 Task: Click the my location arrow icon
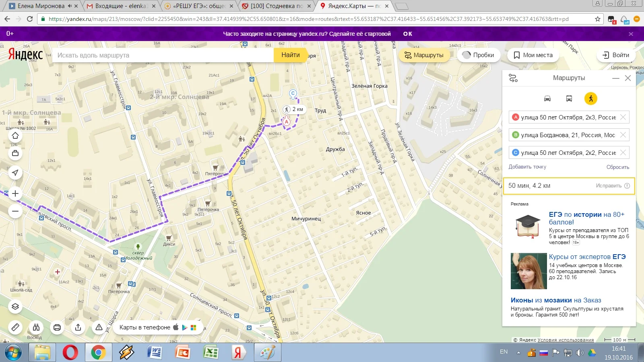pos(15,173)
